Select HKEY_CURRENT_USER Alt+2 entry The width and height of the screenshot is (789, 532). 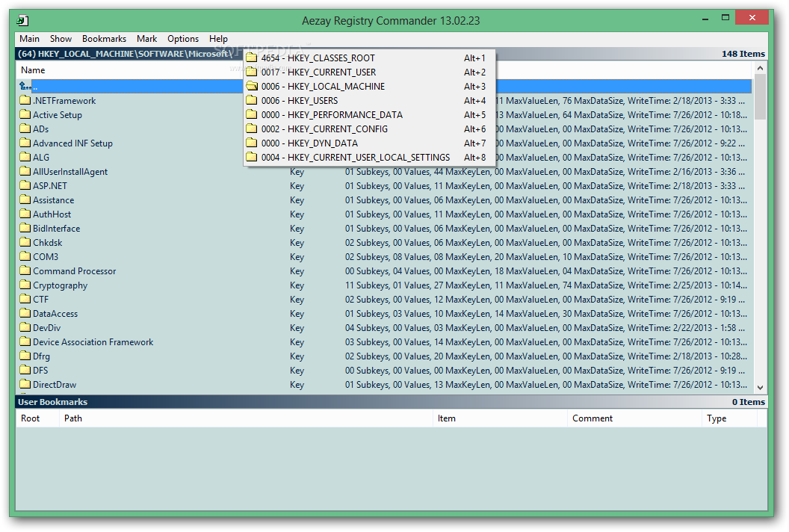tap(369, 72)
